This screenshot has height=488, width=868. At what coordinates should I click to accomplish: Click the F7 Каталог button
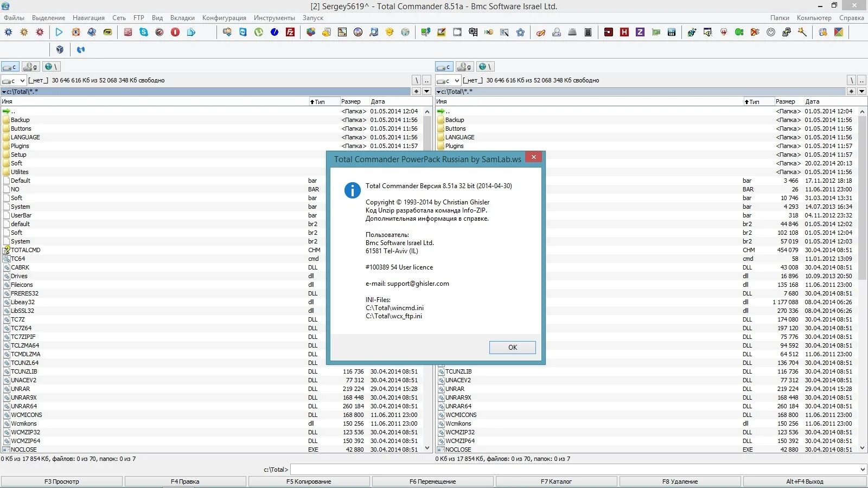click(x=556, y=481)
